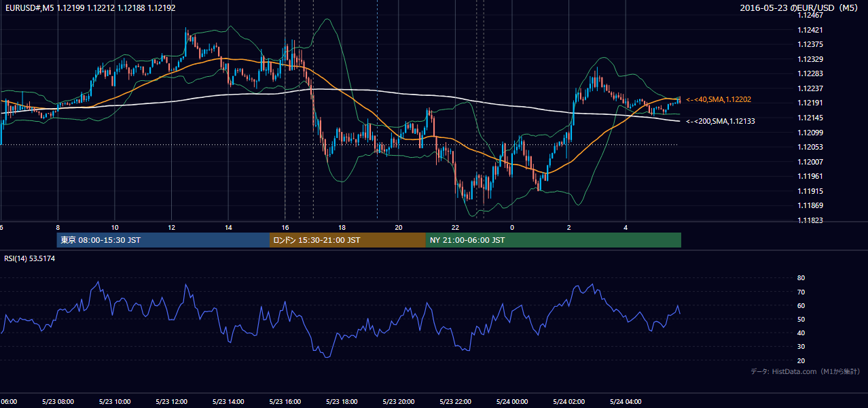Image resolution: width=868 pixels, height=408 pixels.
Task: Pick price axis value 1.12191
Action: point(811,103)
